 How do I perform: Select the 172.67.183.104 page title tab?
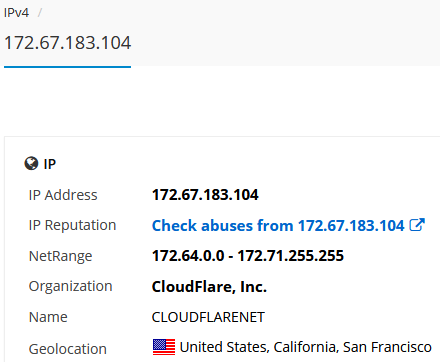tap(68, 43)
